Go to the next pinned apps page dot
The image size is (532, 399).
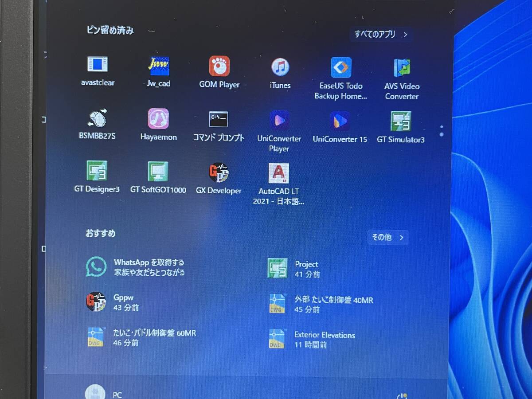coord(441,134)
